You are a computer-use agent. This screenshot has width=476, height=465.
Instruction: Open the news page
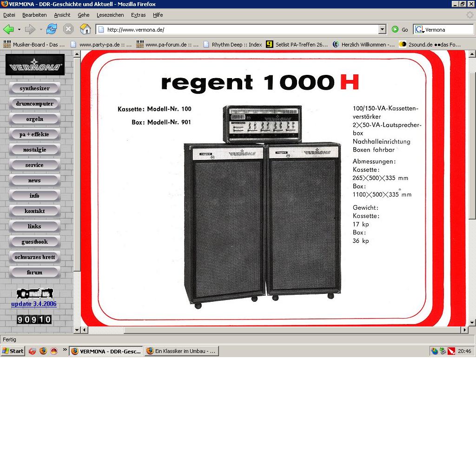point(34,180)
